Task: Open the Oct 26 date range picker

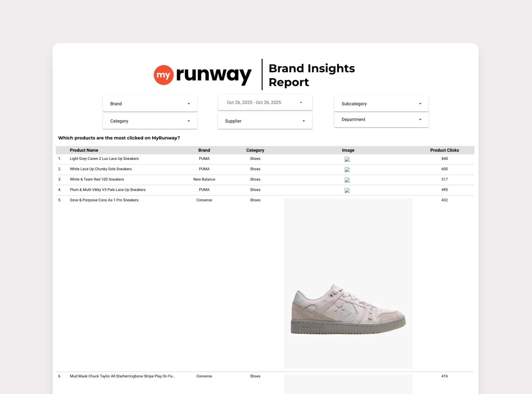Action: [x=264, y=102]
